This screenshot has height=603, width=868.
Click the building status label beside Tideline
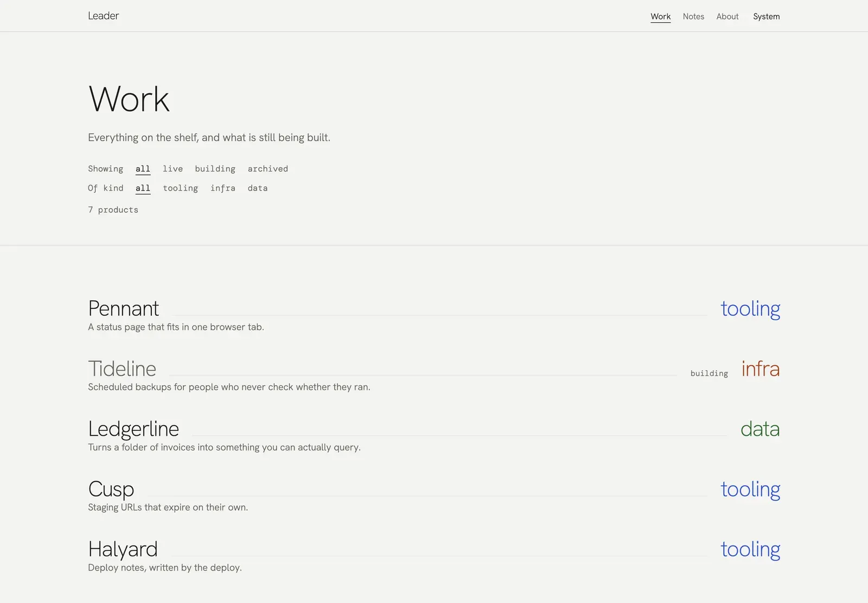[709, 373]
